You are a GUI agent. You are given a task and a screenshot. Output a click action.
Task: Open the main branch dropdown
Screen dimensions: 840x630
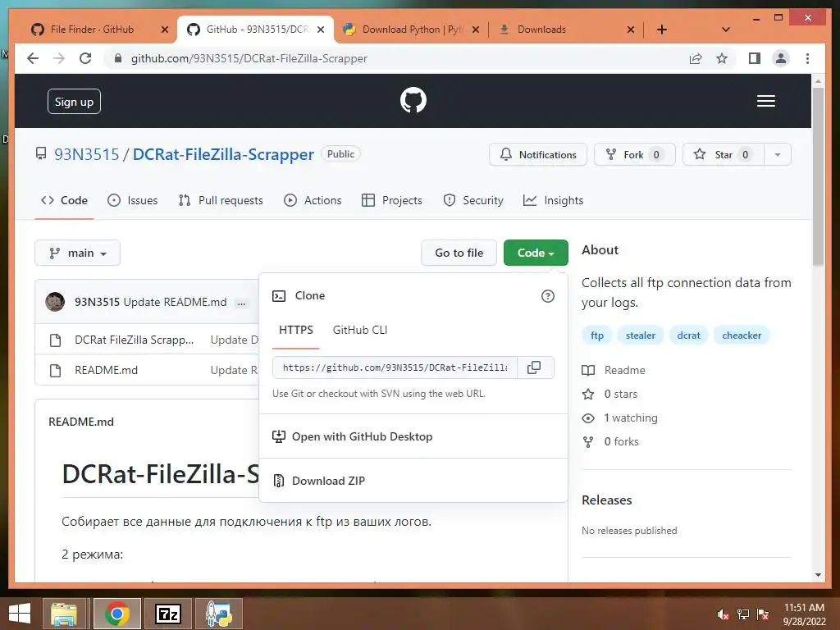pyautogui.click(x=78, y=253)
